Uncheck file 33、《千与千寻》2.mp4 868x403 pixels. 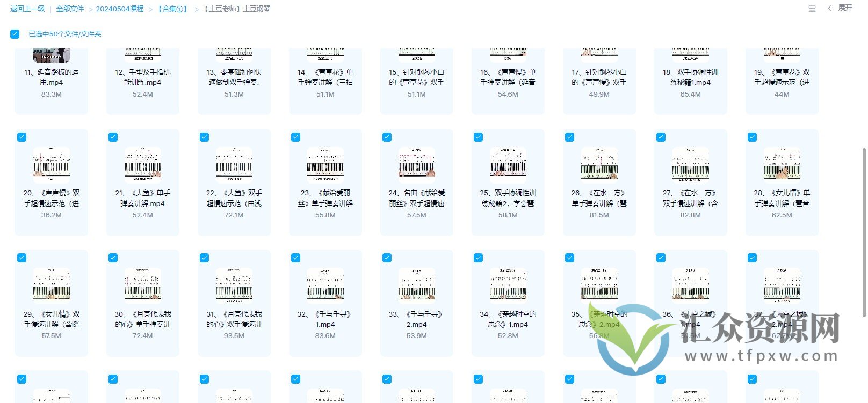click(387, 258)
